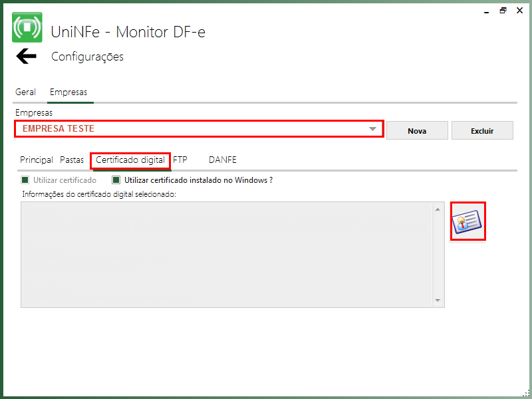532x399 pixels.
Task: Restore down the UniNFe window
Action: point(503,11)
